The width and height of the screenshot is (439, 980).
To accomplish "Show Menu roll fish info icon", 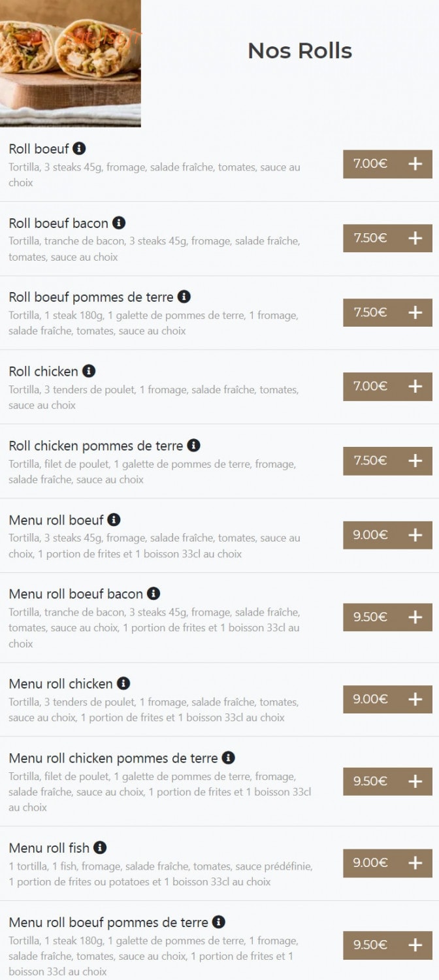I will coord(100,847).
